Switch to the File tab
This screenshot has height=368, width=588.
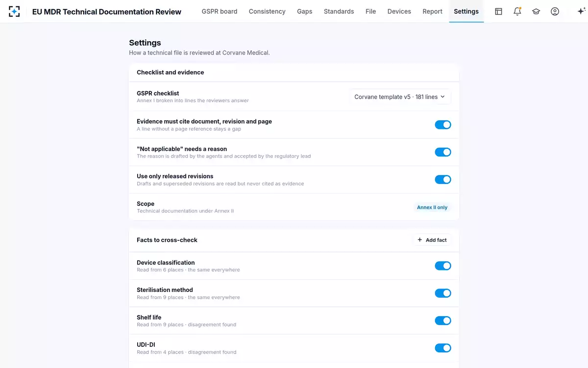point(371,11)
